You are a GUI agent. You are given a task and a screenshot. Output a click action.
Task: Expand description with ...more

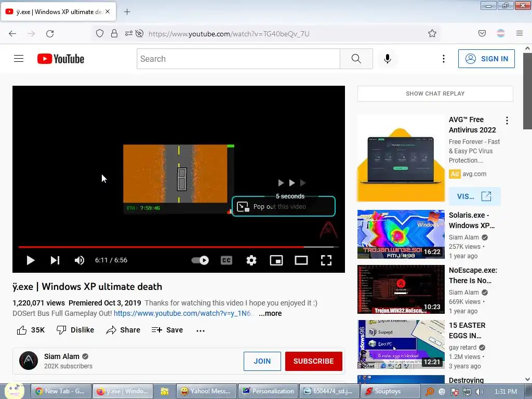270,313
